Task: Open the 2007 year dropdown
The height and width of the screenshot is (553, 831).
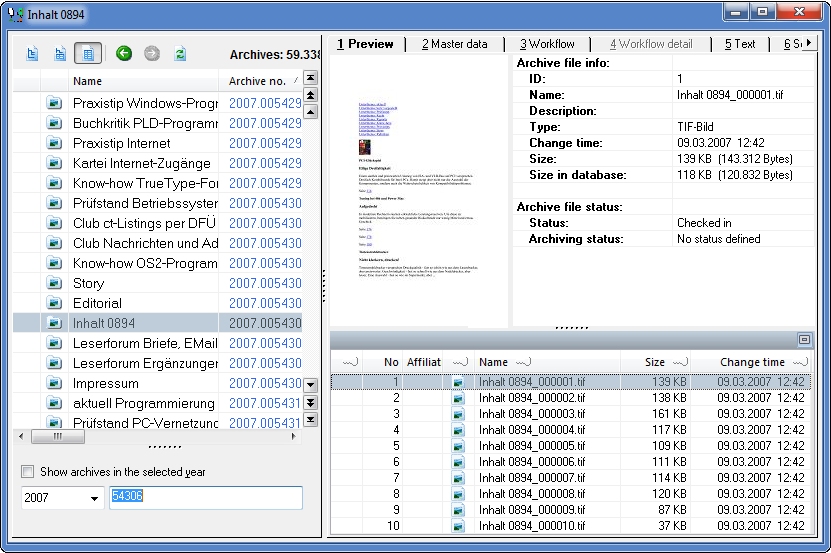Action: (94, 498)
